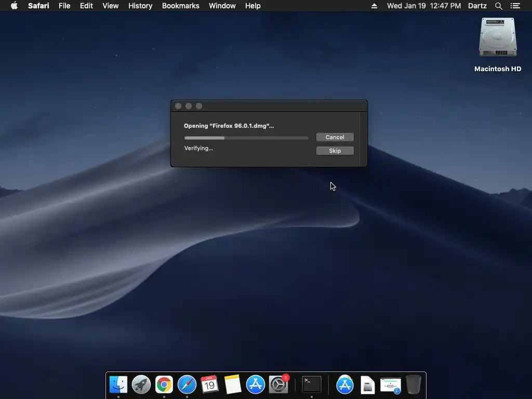Open the Help menu
This screenshot has height=399, width=532.
coord(253,6)
